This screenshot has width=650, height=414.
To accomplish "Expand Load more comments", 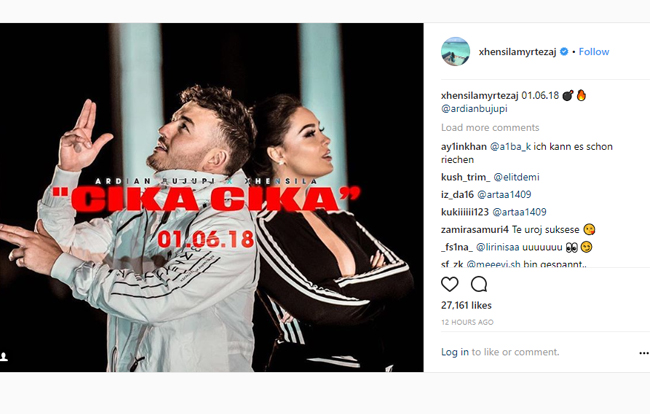I will [490, 128].
